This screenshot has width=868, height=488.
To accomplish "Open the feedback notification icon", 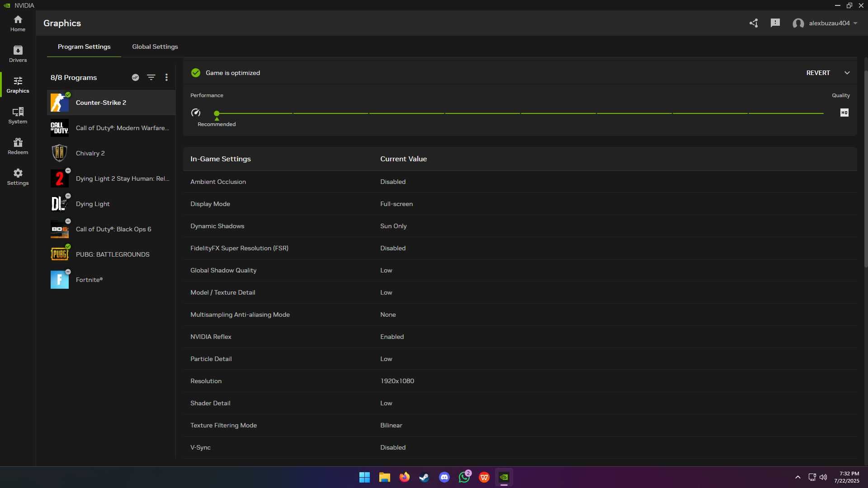I will coord(775,23).
